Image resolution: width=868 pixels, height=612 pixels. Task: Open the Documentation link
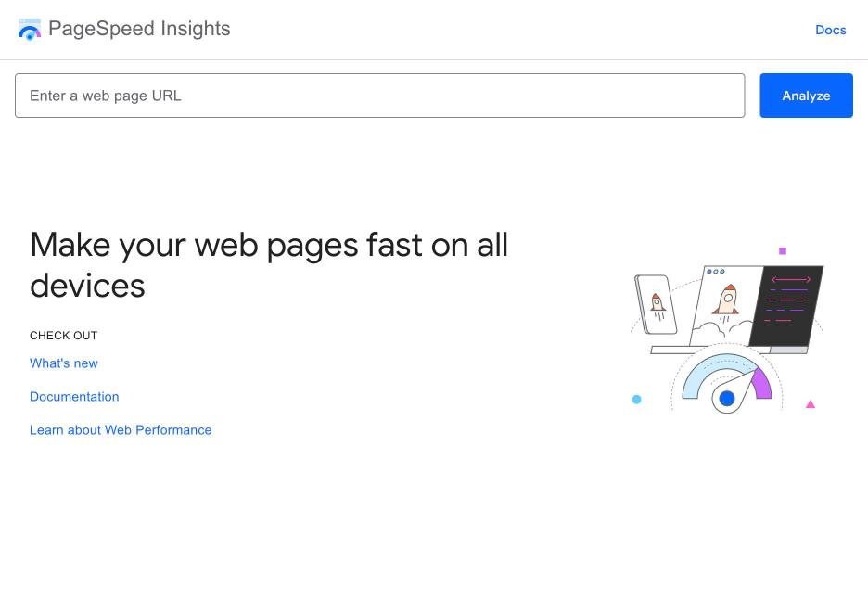pyautogui.click(x=74, y=396)
